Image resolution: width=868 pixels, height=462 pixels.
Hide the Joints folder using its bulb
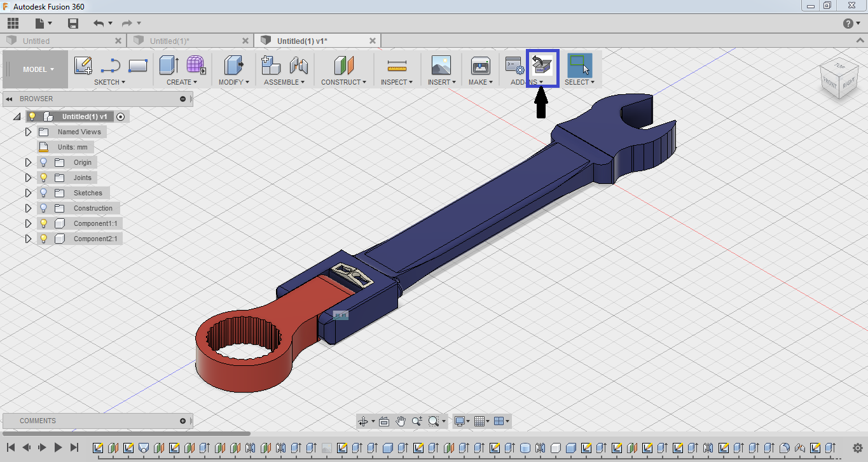point(44,178)
